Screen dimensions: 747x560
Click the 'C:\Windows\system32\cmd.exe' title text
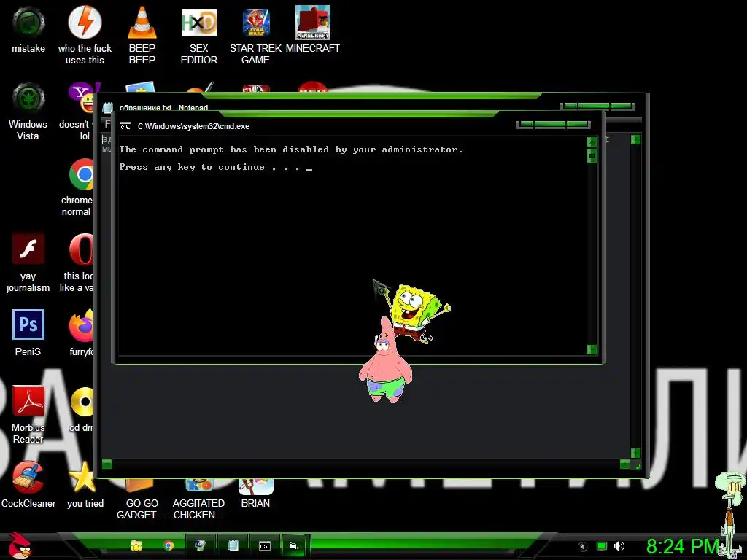193,126
